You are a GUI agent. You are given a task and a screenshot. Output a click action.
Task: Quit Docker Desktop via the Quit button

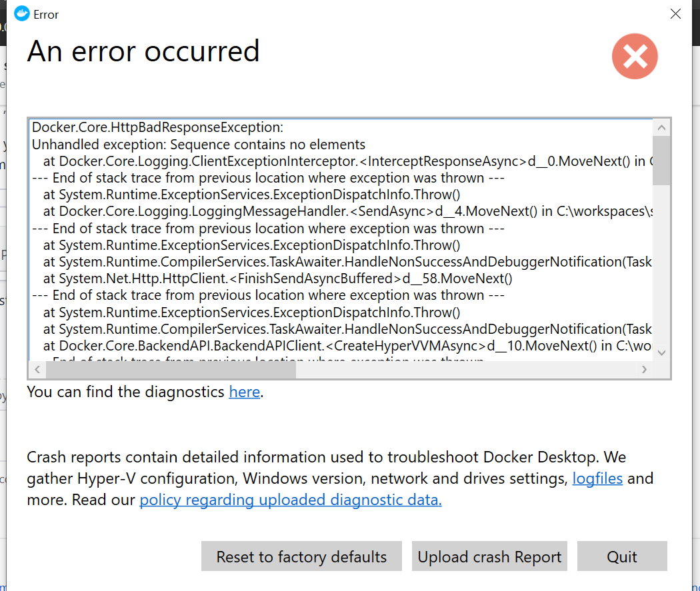[x=622, y=556]
